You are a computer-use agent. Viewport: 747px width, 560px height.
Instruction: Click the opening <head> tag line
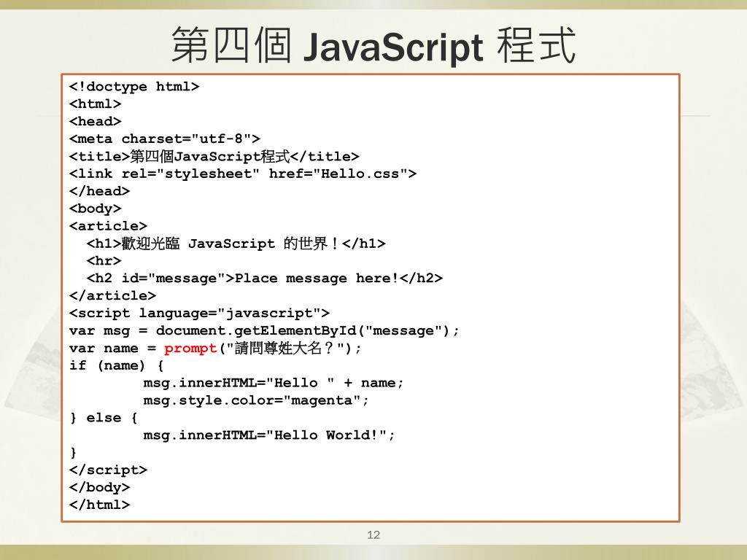96,122
